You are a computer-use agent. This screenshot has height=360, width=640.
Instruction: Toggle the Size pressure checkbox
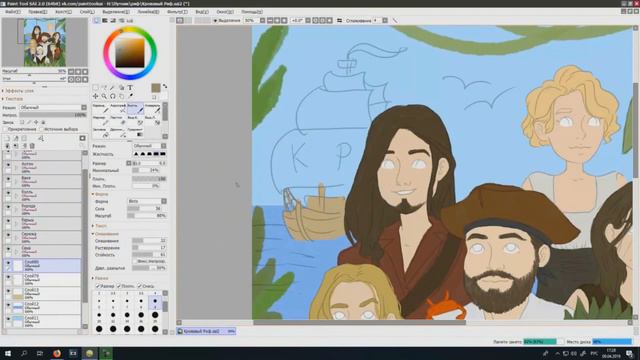pos(98,286)
